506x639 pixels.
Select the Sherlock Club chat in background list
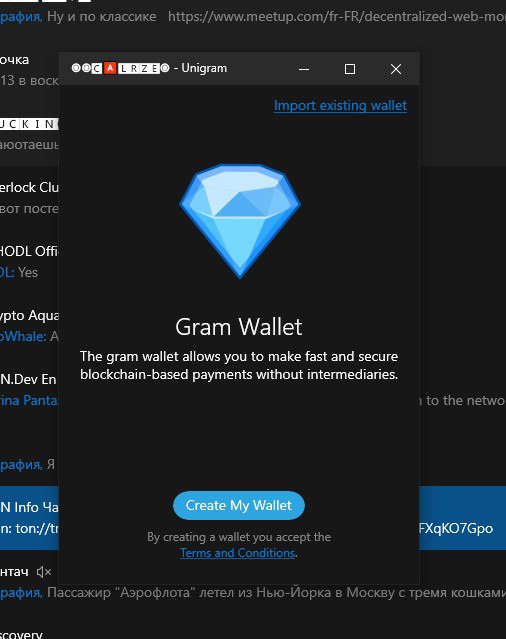[29, 198]
